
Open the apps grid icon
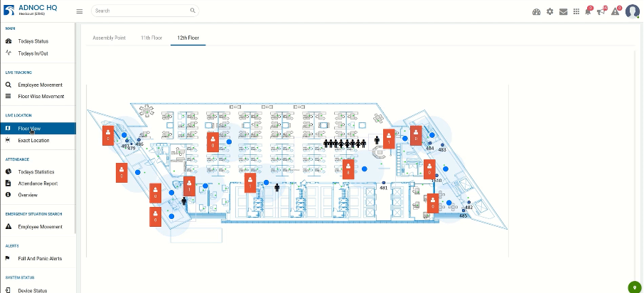[x=576, y=12]
